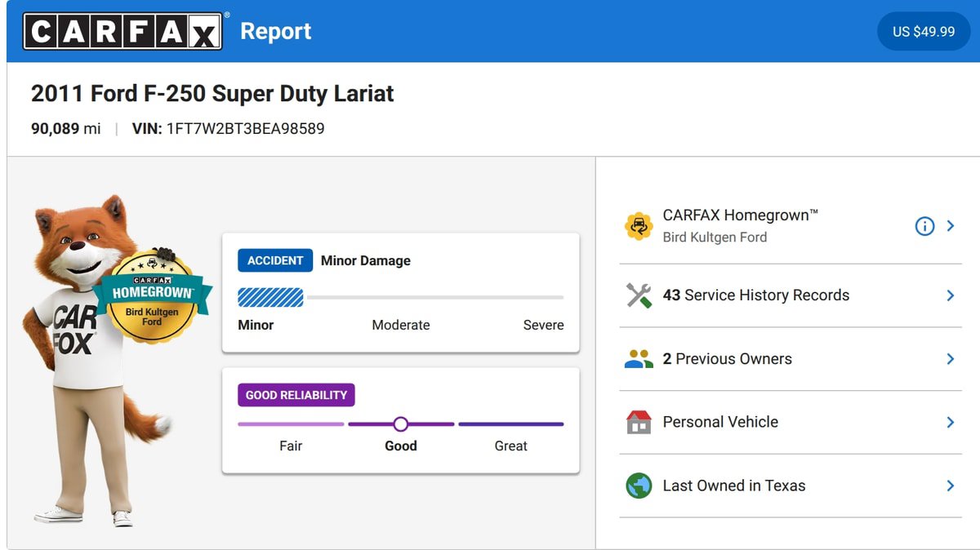Click the CARFAX Homegrown sun badge icon

[x=639, y=226]
